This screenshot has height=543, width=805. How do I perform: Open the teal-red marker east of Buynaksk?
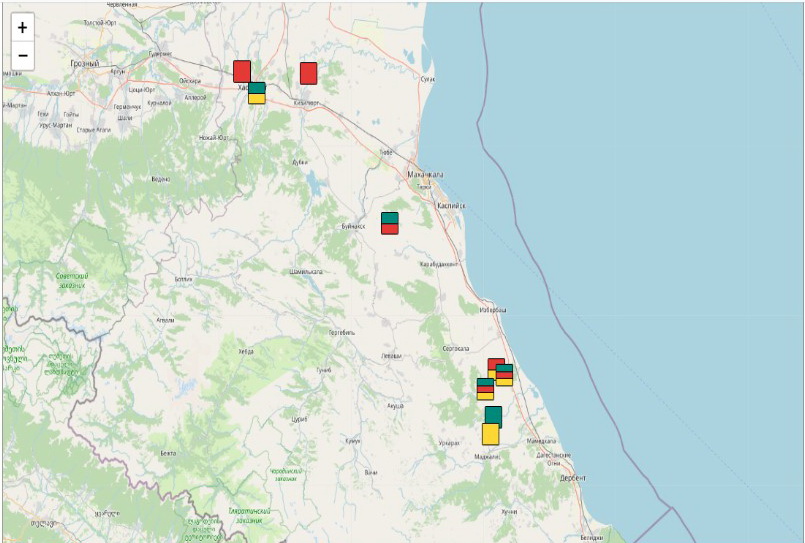(x=390, y=223)
